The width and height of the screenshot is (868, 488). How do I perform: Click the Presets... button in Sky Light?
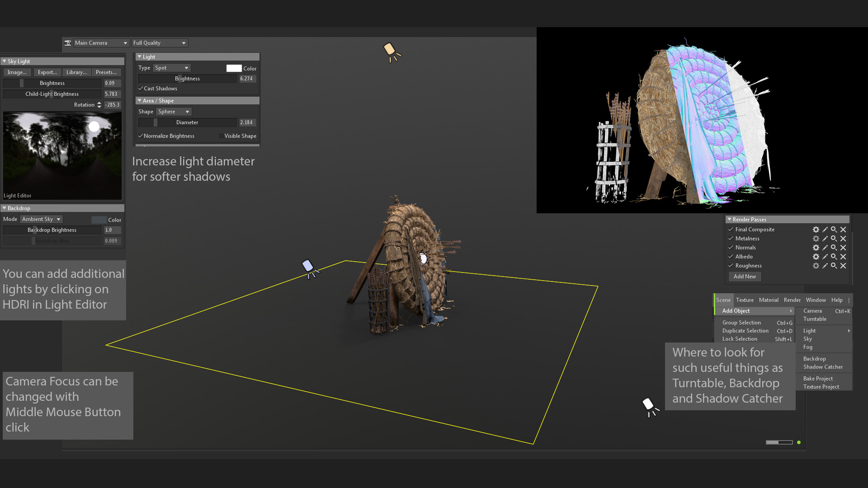tap(106, 72)
